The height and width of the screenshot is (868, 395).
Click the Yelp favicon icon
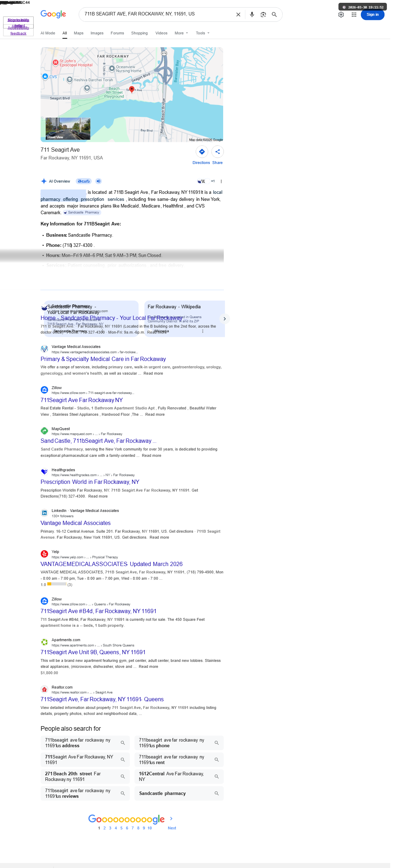coord(44,554)
